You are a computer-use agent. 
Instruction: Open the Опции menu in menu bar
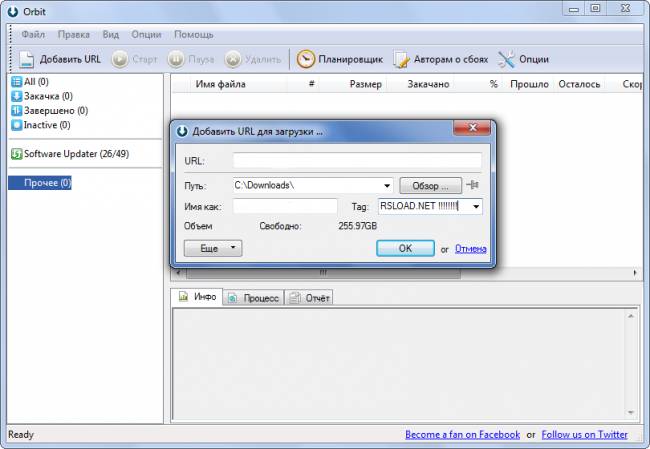(x=146, y=34)
